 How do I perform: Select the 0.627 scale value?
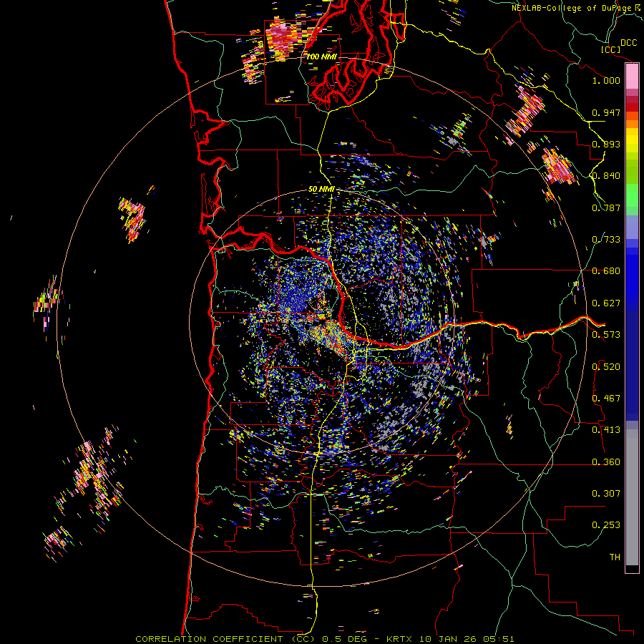tap(606, 303)
